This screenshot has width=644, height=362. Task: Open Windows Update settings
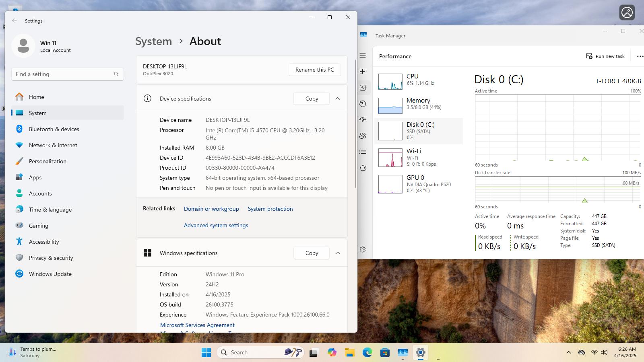pyautogui.click(x=67, y=274)
